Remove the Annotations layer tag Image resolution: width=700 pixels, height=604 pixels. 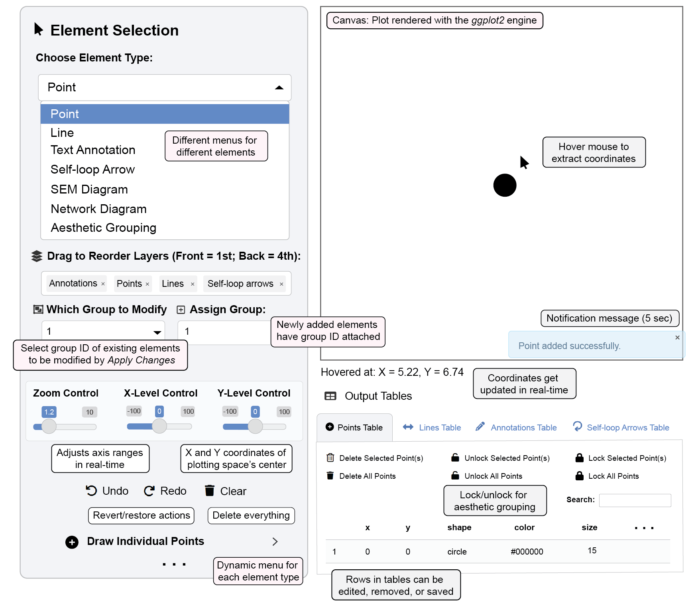coord(103,284)
